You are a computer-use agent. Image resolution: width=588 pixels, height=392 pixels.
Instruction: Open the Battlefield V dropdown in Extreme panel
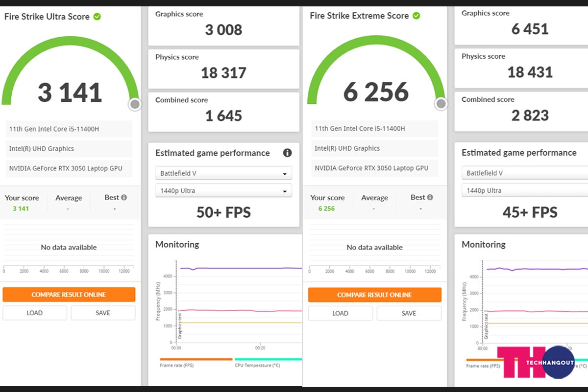[525, 173]
